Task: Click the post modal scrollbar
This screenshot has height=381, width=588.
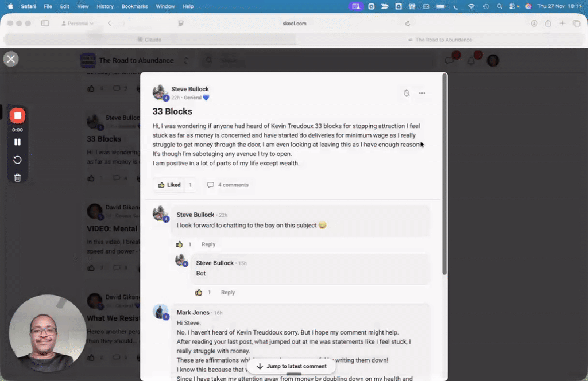Action: [444, 174]
